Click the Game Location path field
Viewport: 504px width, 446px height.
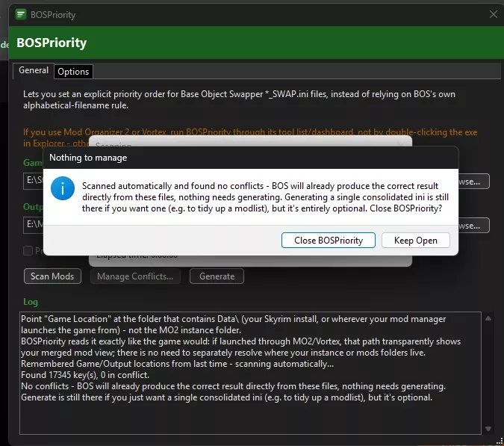(x=33, y=181)
